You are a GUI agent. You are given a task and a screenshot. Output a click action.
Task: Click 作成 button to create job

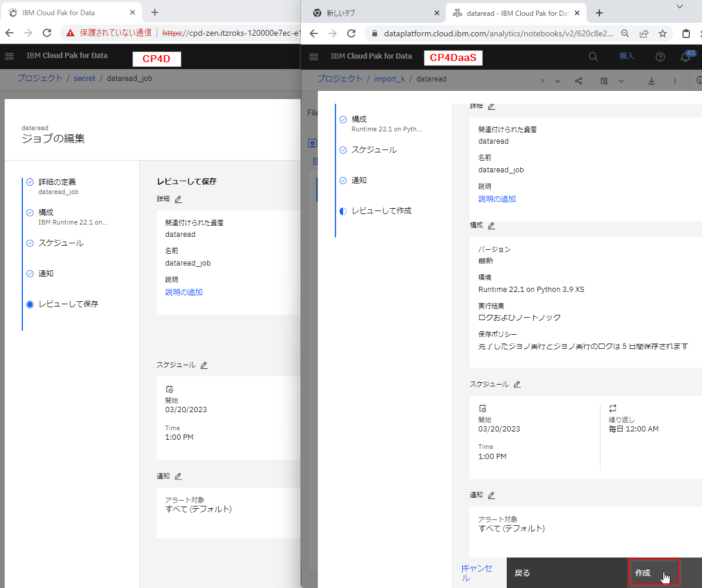tap(654, 573)
